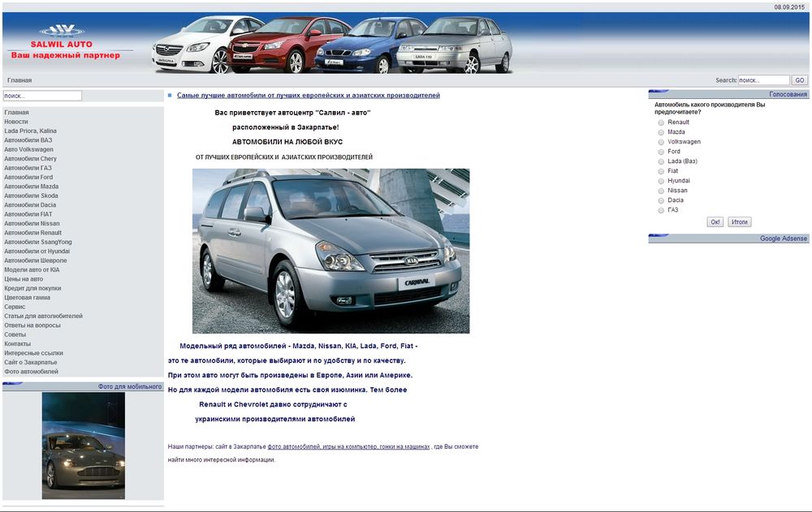This screenshot has height=512, width=812.
Task: Submit the poll with the Ок! button
Action: 715,222
